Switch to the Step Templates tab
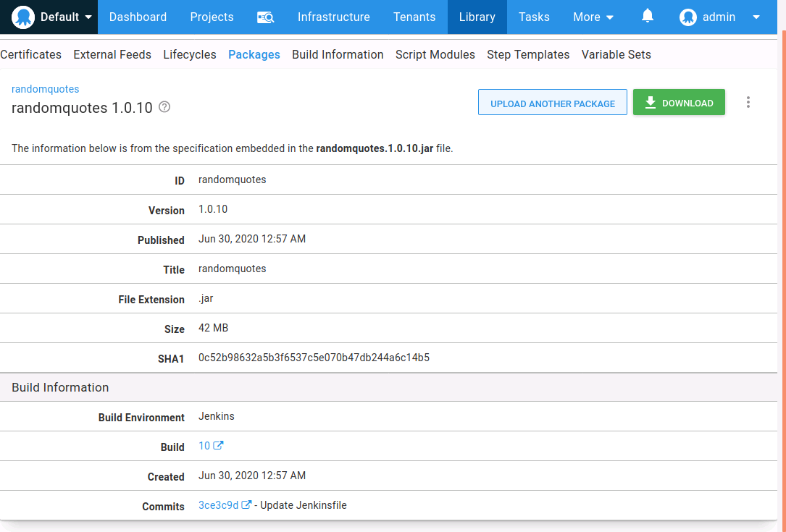This screenshot has height=532, width=786. tap(528, 54)
